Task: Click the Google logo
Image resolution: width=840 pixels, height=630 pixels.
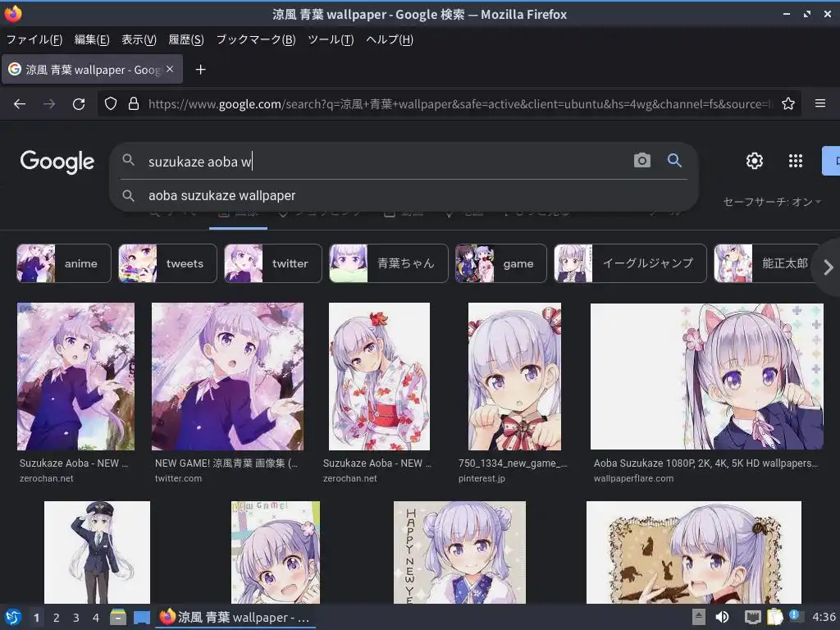Action: pos(57,162)
